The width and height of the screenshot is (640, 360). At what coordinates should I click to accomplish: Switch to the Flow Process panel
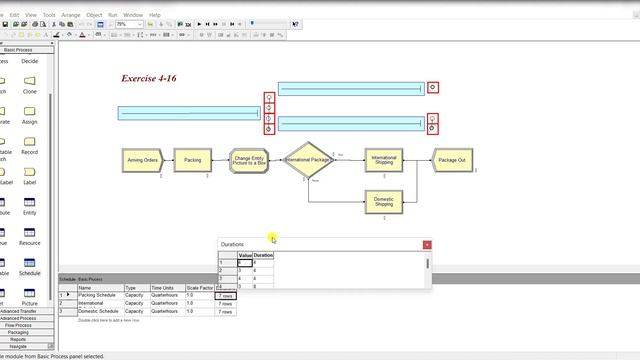pos(27,325)
